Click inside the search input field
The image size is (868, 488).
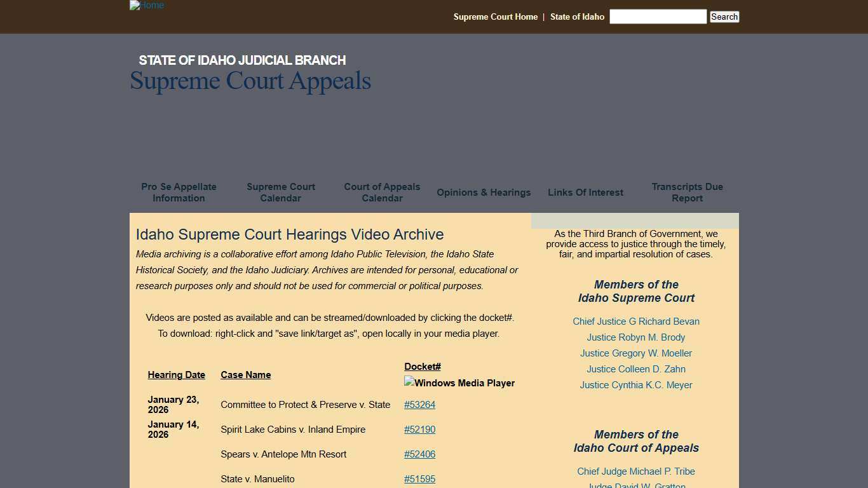tap(658, 17)
